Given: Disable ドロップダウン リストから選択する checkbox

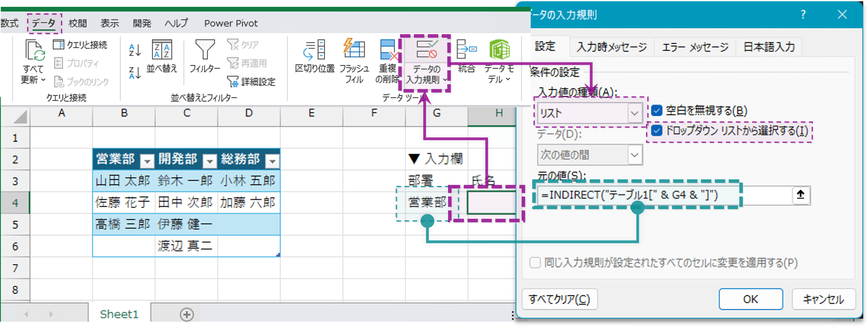Looking at the screenshot, I should (656, 132).
